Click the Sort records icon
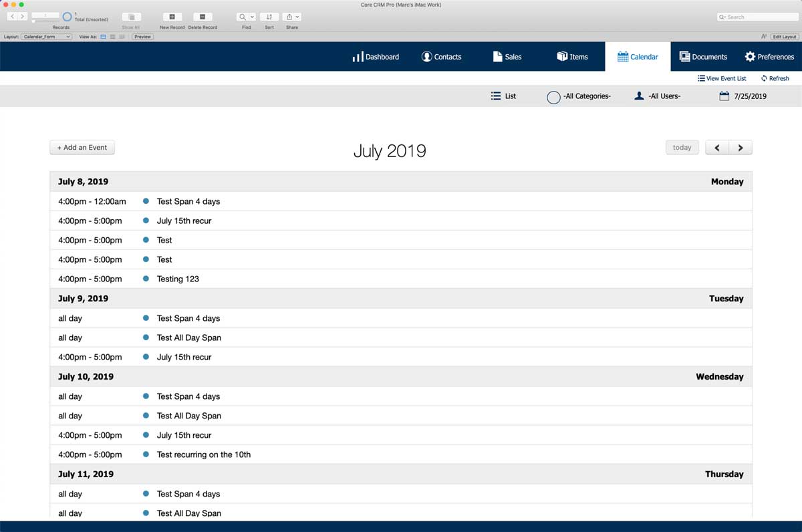Viewport: 802px width, 532px height. (269, 17)
